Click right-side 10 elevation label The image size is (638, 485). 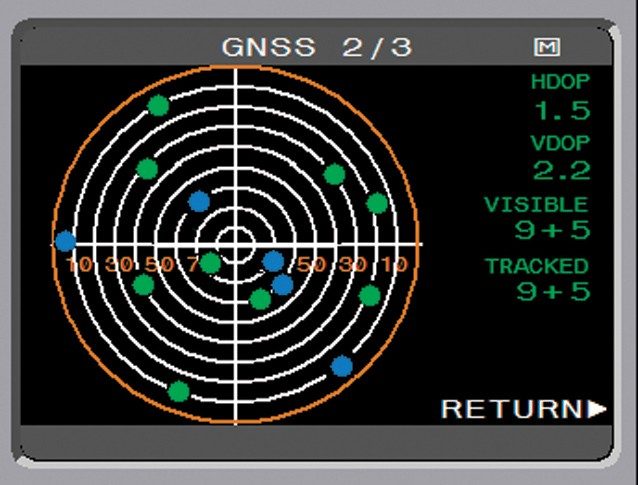pos(395,265)
